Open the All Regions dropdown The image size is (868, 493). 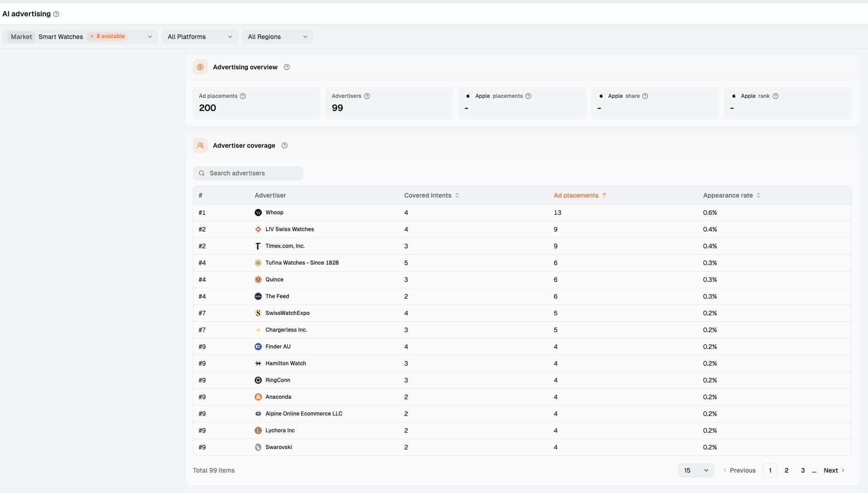[278, 37]
